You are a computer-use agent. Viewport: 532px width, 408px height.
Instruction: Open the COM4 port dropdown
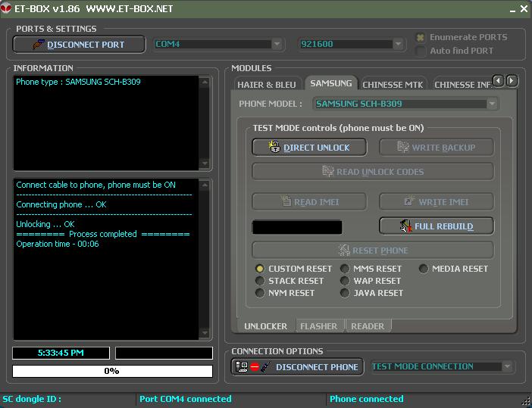(x=277, y=44)
